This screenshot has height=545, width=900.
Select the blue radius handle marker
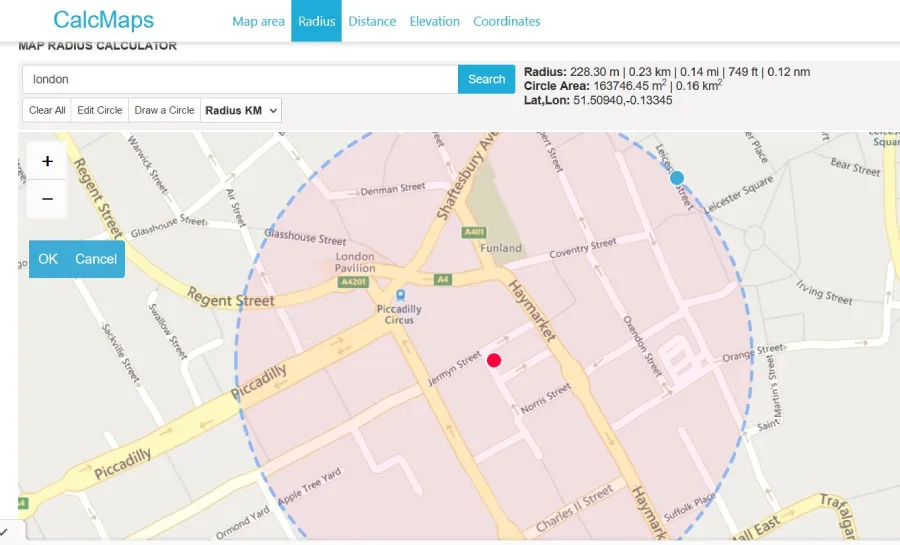677,178
